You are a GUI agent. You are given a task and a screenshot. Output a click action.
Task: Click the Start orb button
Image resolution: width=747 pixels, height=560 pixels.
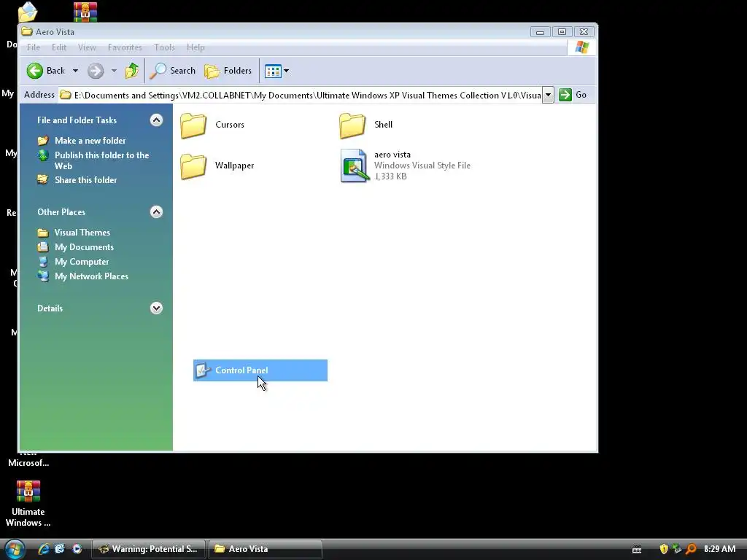click(x=15, y=549)
